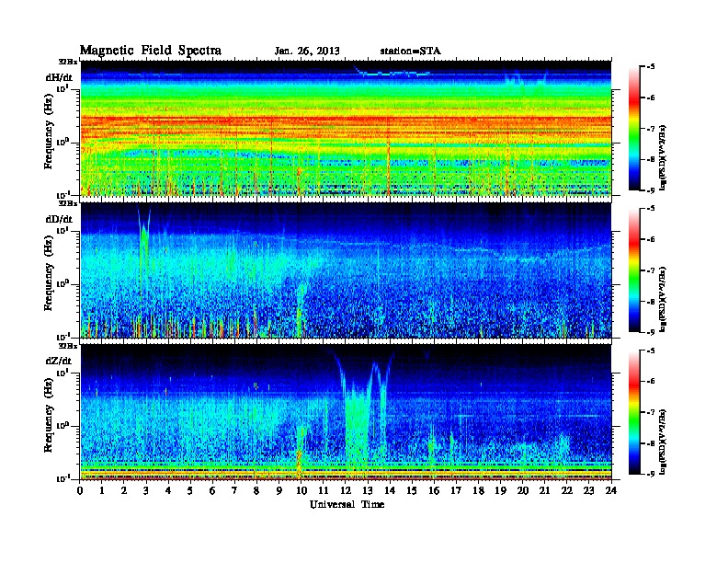
Task: Click the hour tick label "4"
Action: (x=168, y=491)
